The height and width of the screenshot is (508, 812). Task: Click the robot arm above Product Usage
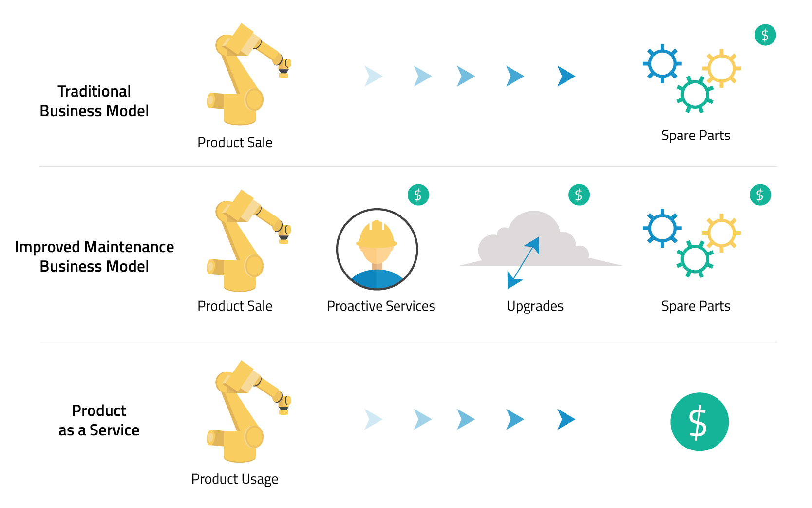click(x=249, y=411)
